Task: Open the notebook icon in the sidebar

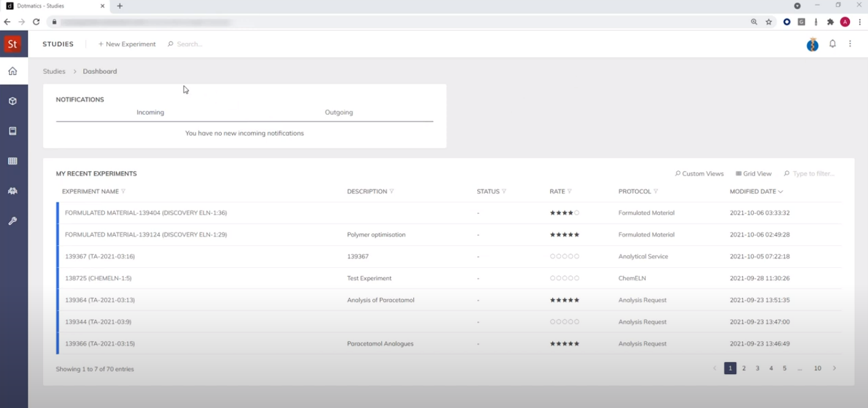Action: pyautogui.click(x=13, y=131)
